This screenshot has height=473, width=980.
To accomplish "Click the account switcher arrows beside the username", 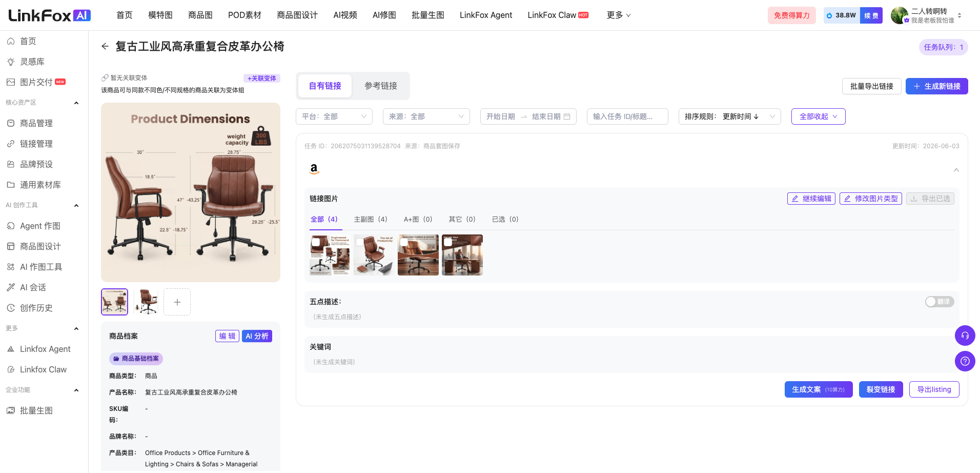I will point(959,15).
